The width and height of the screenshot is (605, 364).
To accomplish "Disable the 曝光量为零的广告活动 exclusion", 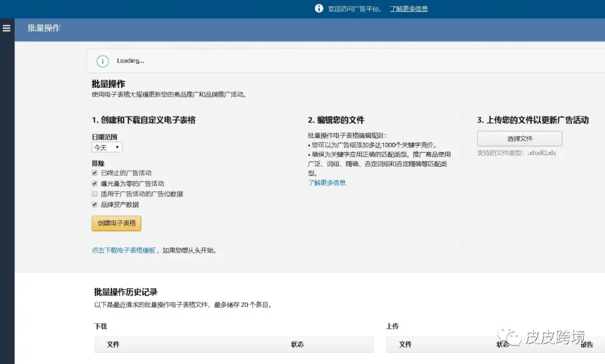I will [94, 183].
